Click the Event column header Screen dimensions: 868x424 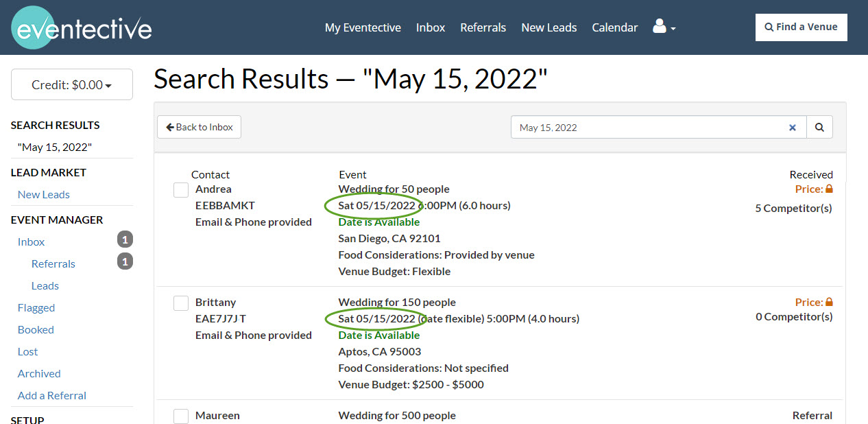(352, 175)
